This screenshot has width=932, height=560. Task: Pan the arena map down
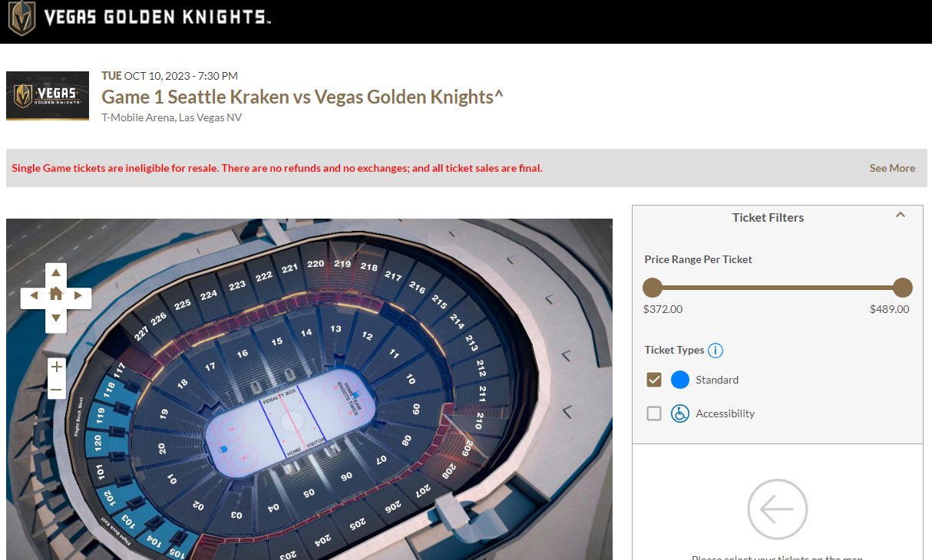56,318
